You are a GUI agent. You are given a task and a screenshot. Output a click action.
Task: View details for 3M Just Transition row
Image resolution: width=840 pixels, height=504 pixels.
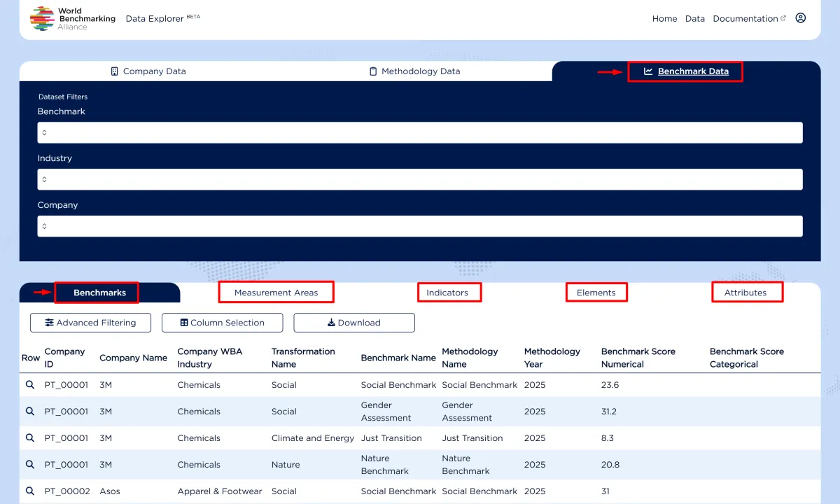pos(30,438)
